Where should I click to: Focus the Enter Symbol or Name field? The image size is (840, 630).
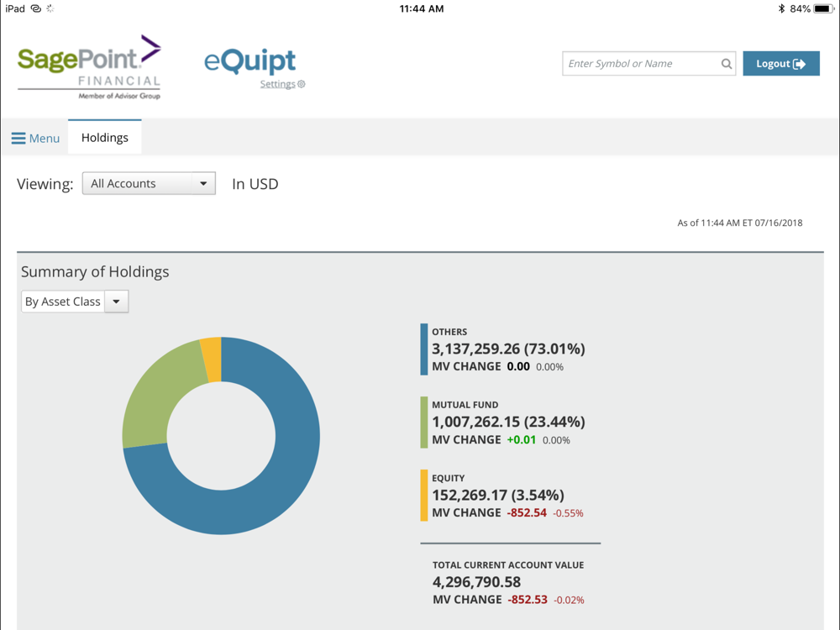(640, 64)
